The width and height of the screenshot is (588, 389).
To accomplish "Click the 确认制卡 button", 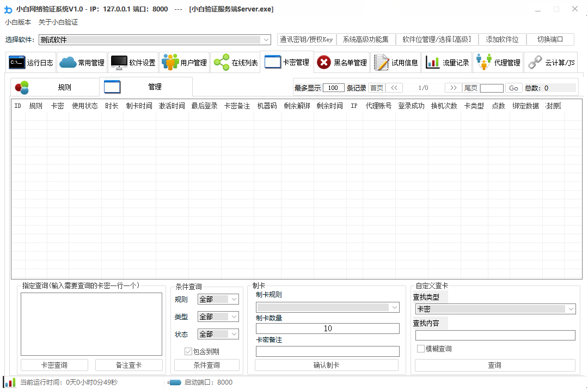I will pyautogui.click(x=327, y=365).
